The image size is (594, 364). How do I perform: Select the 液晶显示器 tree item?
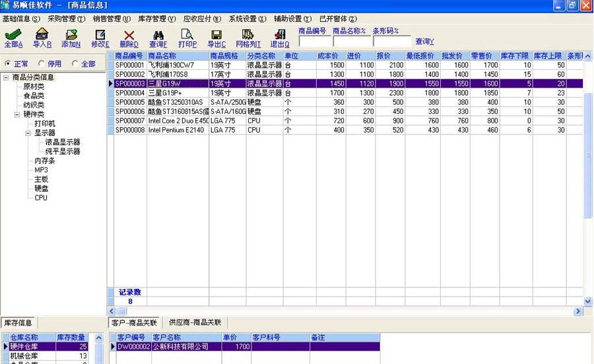coord(63,142)
